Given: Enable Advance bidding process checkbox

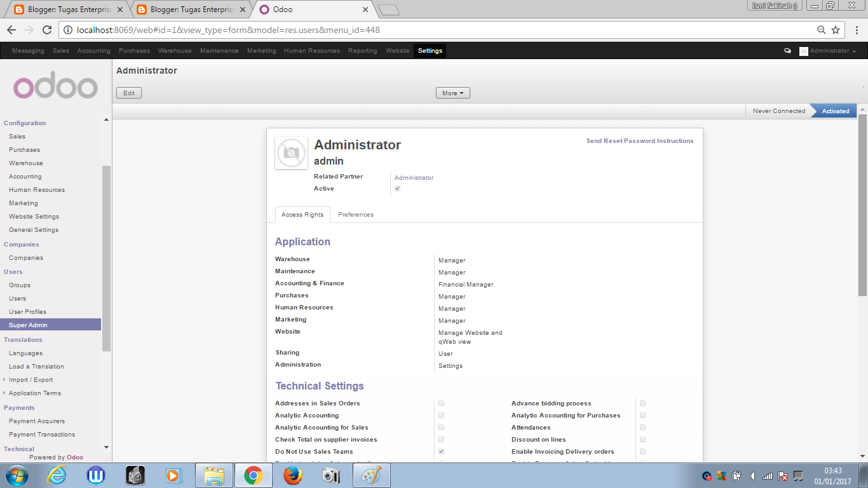Looking at the screenshot, I should point(642,403).
